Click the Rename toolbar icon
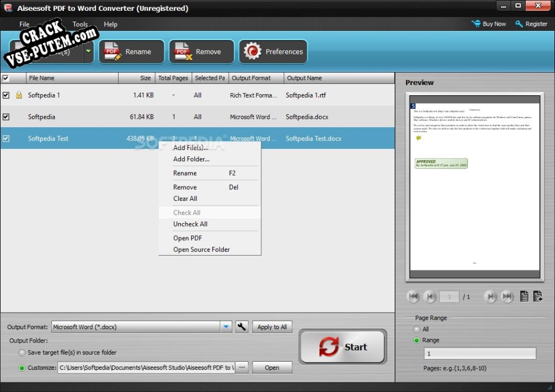Viewport: 555px width, 392px height. coord(112,52)
